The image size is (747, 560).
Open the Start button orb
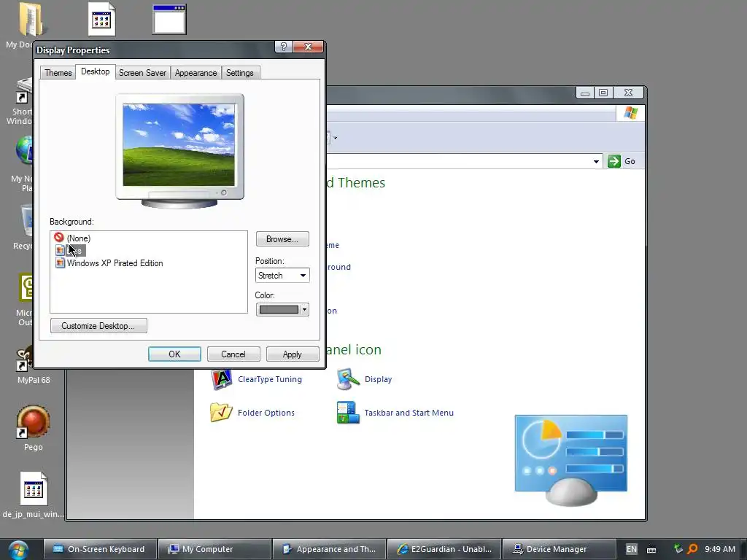tap(18, 550)
